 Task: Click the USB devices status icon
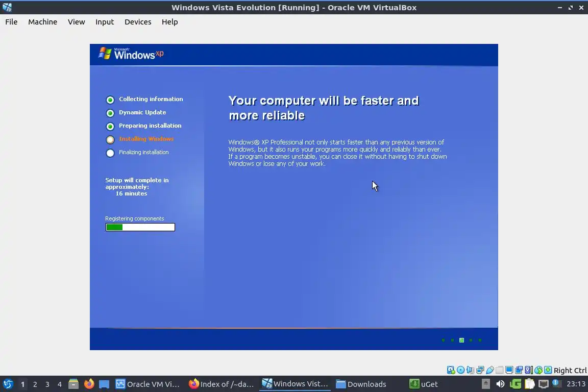tap(490, 370)
